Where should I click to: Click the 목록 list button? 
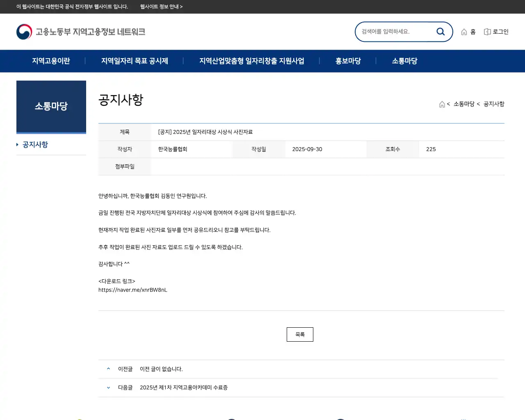[x=299, y=334]
